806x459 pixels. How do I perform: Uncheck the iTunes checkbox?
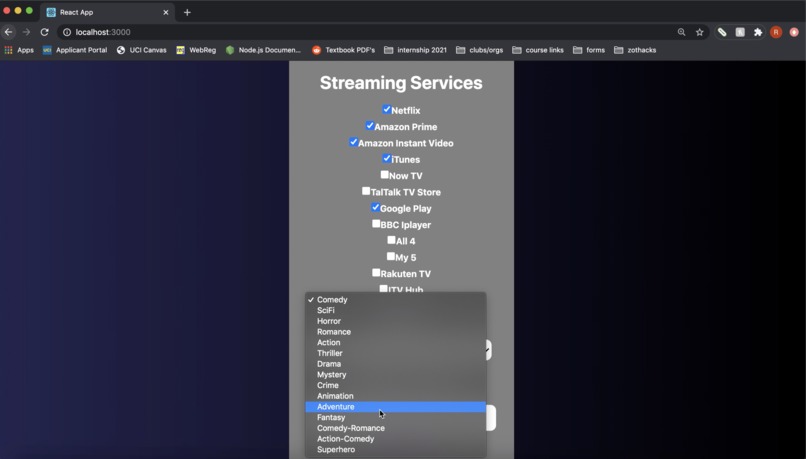tap(387, 158)
